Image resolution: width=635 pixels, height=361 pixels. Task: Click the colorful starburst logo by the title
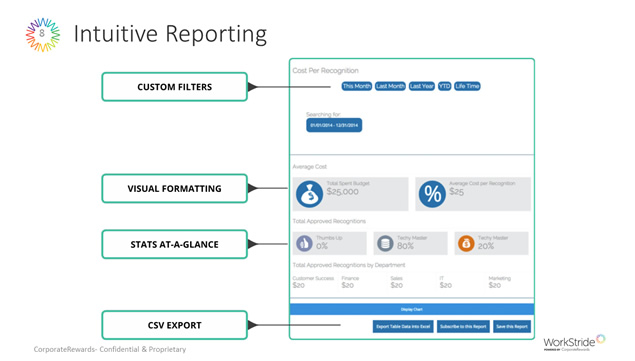[43, 34]
